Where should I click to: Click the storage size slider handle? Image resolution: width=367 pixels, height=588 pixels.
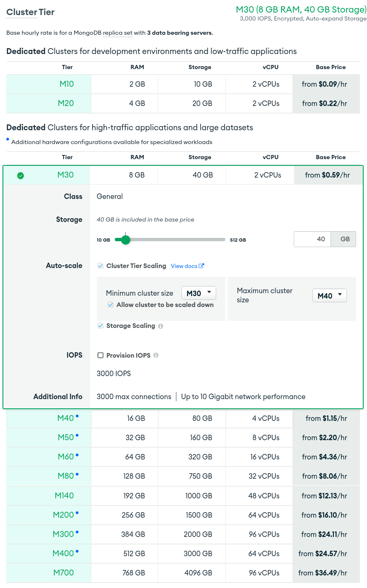point(125,240)
